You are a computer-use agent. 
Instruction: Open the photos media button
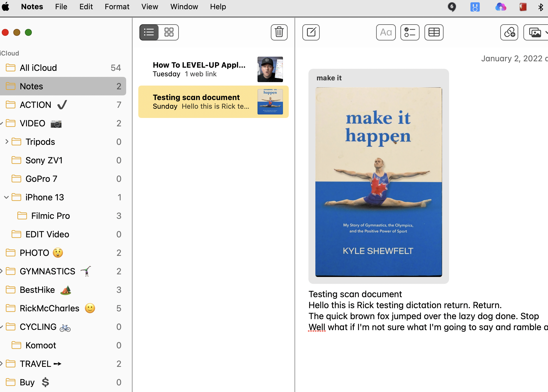535,32
